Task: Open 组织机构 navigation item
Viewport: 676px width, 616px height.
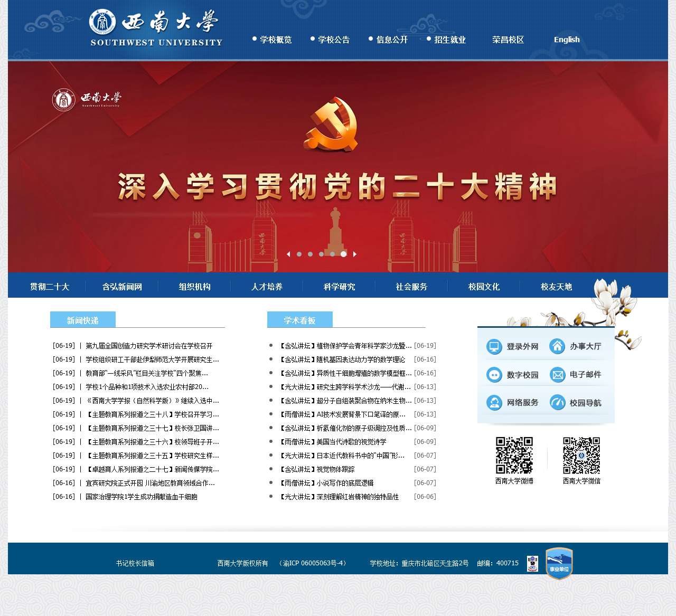Action: [x=194, y=287]
